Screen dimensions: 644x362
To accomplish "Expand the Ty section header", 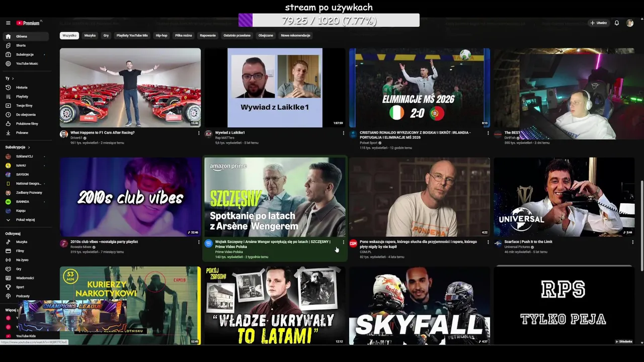I will pos(10,78).
